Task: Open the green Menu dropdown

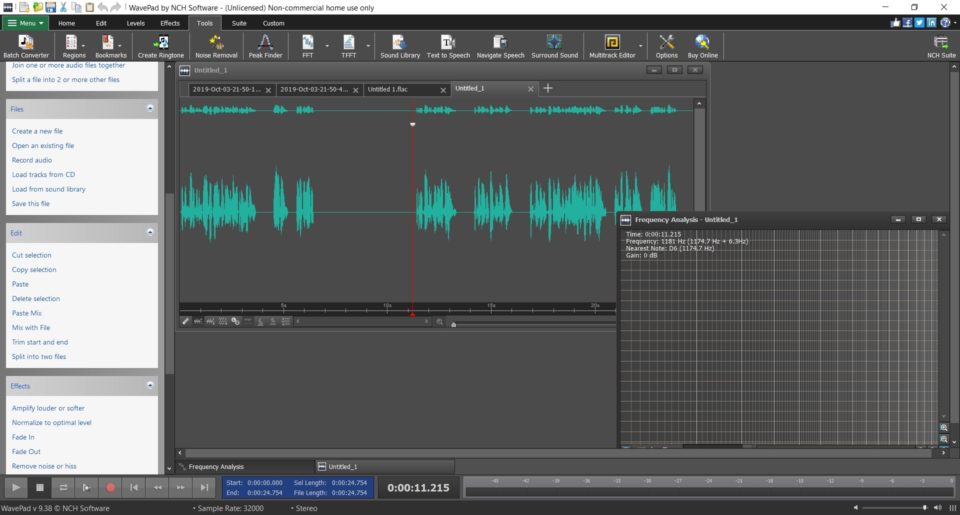Action: point(26,23)
